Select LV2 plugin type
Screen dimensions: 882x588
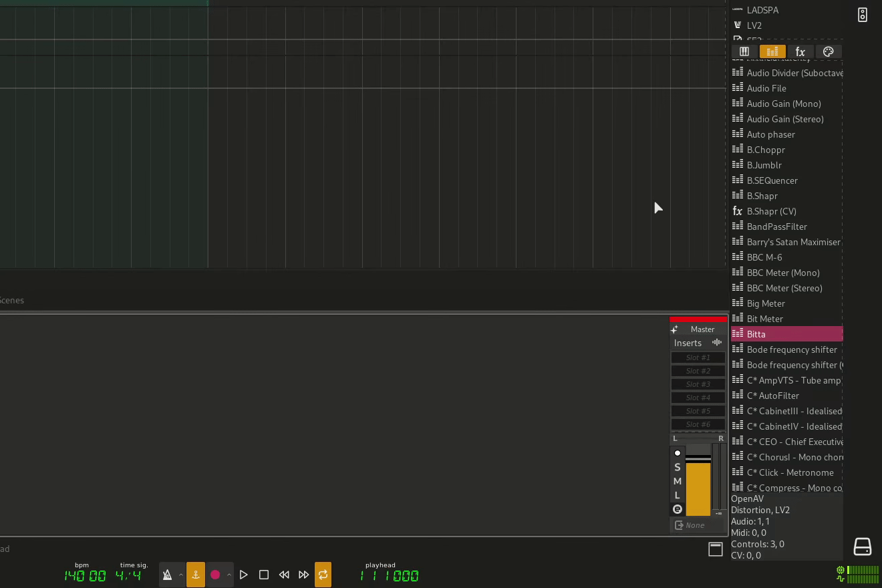(754, 25)
